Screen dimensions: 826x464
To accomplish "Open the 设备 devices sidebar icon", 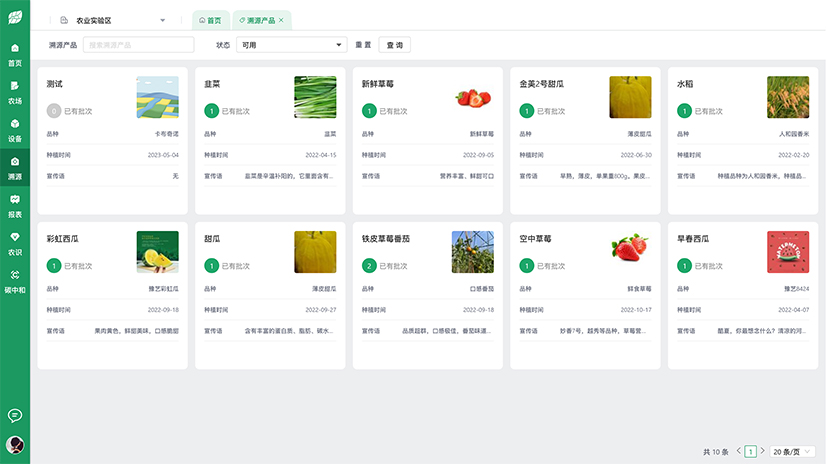I will pyautogui.click(x=15, y=130).
